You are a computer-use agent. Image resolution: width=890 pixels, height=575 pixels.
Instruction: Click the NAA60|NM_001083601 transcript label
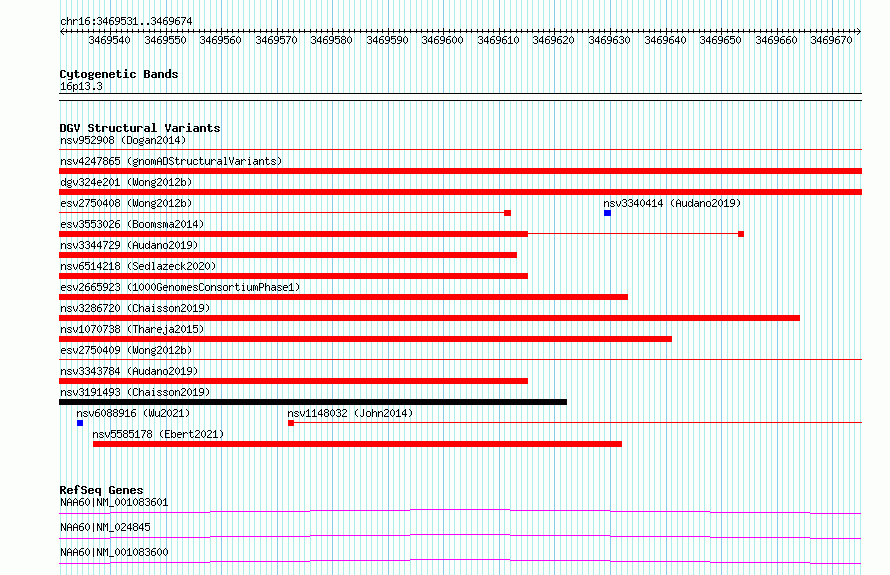coord(114,502)
